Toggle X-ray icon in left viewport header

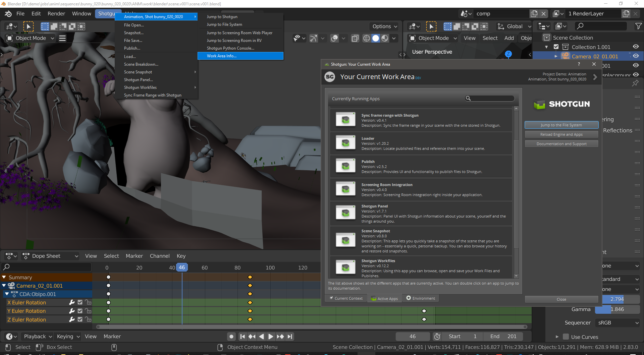tap(355, 38)
